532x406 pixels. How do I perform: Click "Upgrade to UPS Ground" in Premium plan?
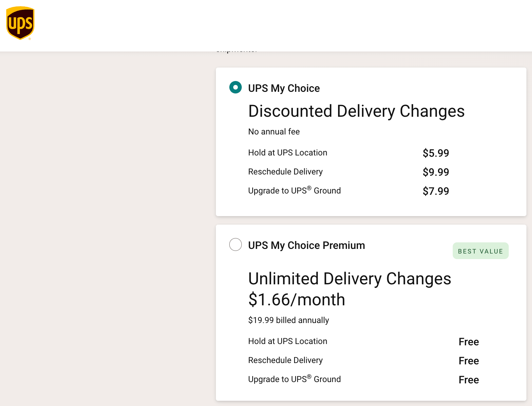click(294, 379)
